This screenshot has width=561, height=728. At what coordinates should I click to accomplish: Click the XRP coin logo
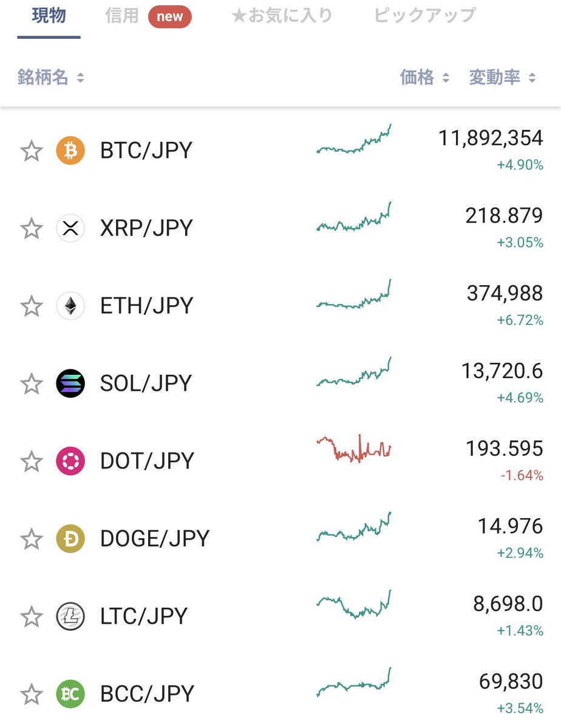point(70,228)
